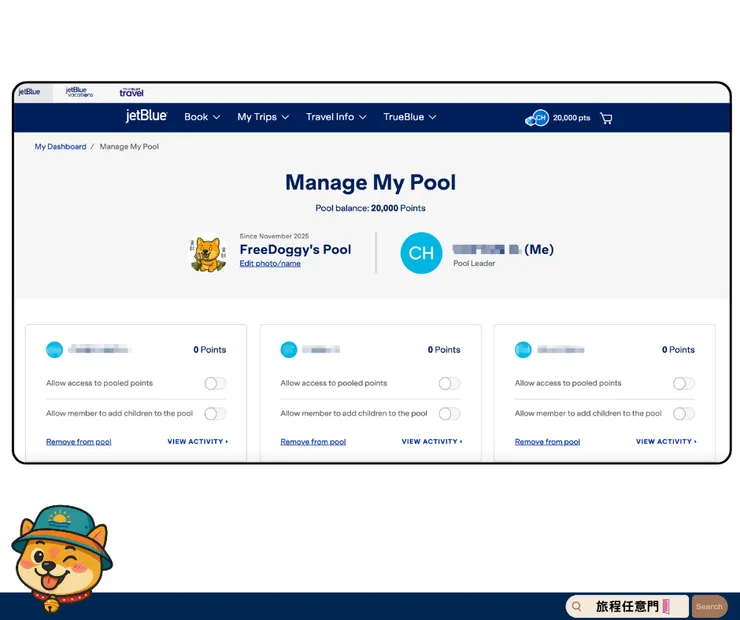This screenshot has height=620, width=740.
Task: Enable pooled points access in left card
Action: 215,383
